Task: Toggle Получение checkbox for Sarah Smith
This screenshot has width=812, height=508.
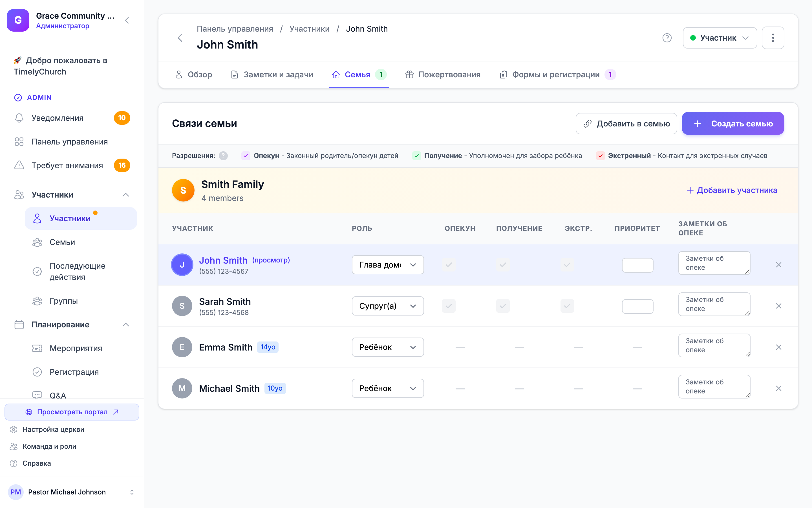Action: [503, 306]
